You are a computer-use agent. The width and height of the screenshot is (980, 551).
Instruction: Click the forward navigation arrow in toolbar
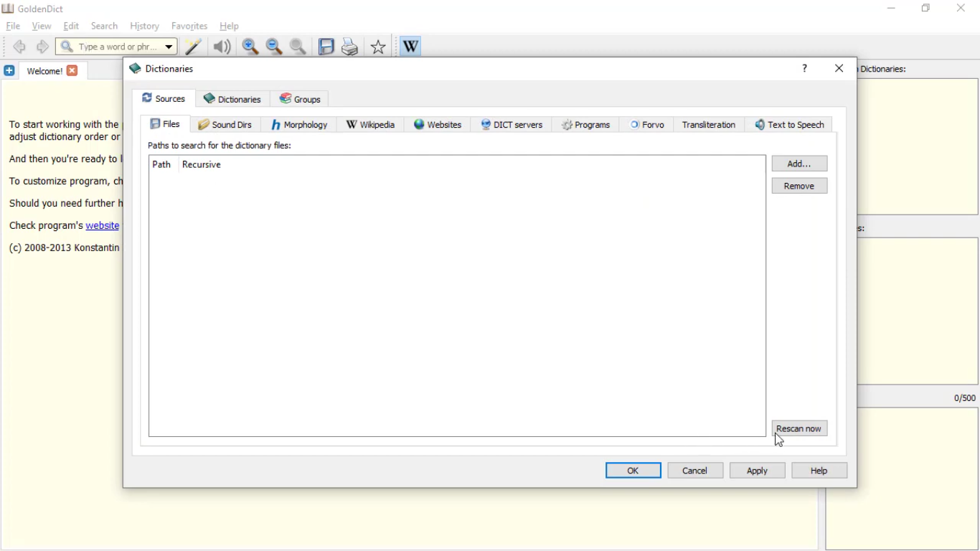tap(42, 47)
